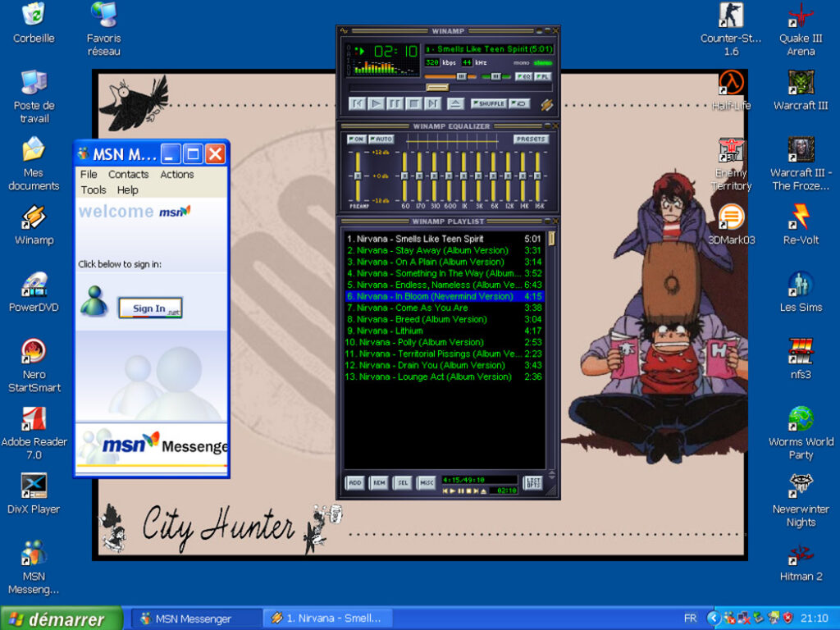
Task: Open LIST OPTS in the playlist editor
Action: pyautogui.click(x=533, y=482)
